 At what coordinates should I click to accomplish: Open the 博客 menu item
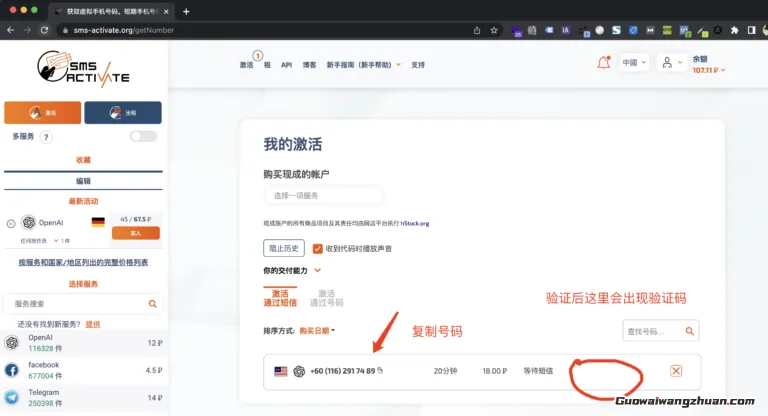coord(309,65)
